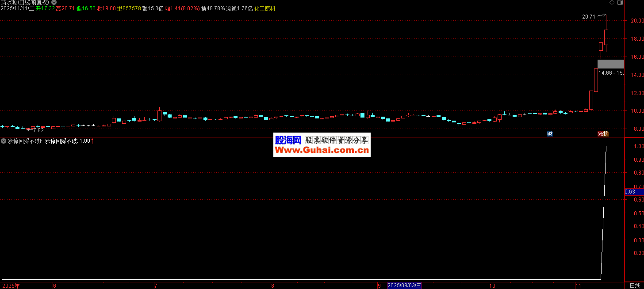The image size is (644, 289).
Task: Open the 涨停回踩不破F indicator dropdown arrow
Action: point(4,141)
